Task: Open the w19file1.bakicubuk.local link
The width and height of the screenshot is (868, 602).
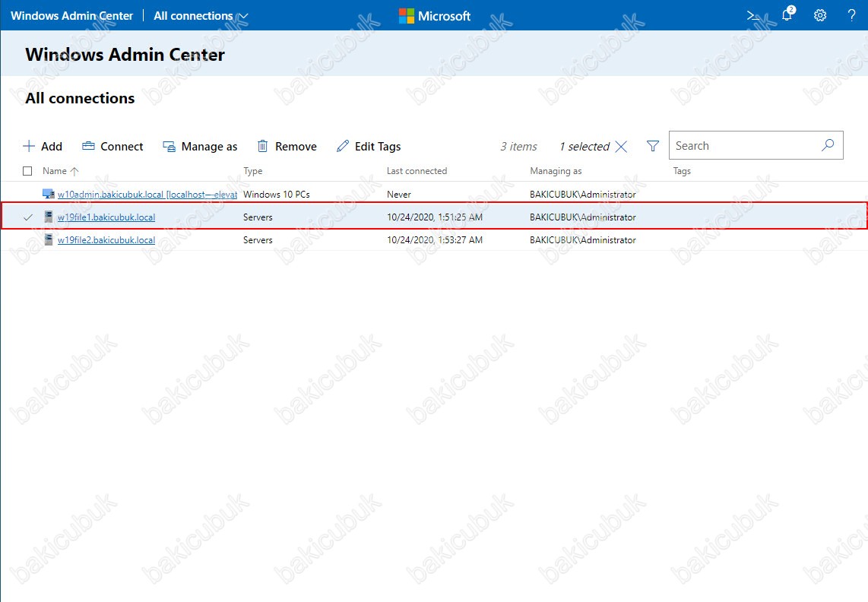Action: (106, 217)
